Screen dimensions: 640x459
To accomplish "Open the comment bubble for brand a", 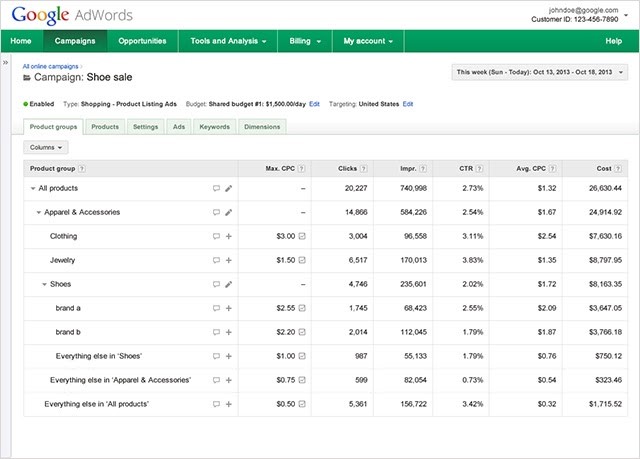I will coord(216,308).
